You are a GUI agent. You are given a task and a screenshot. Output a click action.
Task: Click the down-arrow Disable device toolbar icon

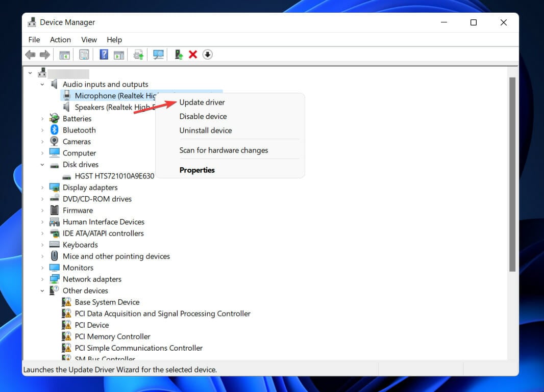(x=208, y=55)
